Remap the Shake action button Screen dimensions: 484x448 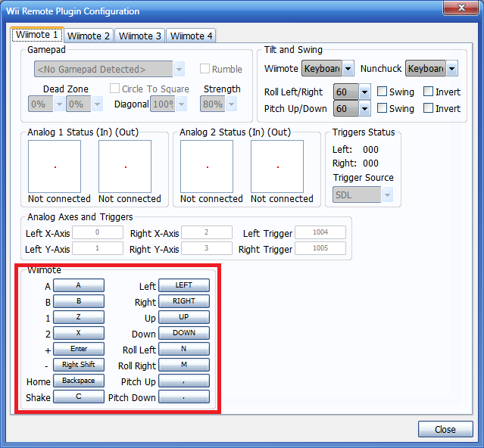click(78, 397)
